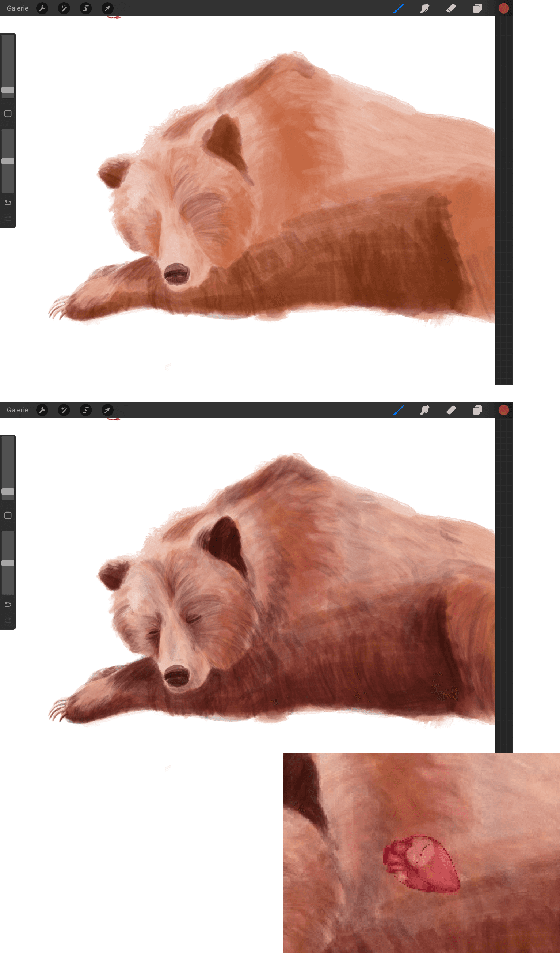Open the color picker in bottom screenshot
560x953 pixels.
point(504,410)
